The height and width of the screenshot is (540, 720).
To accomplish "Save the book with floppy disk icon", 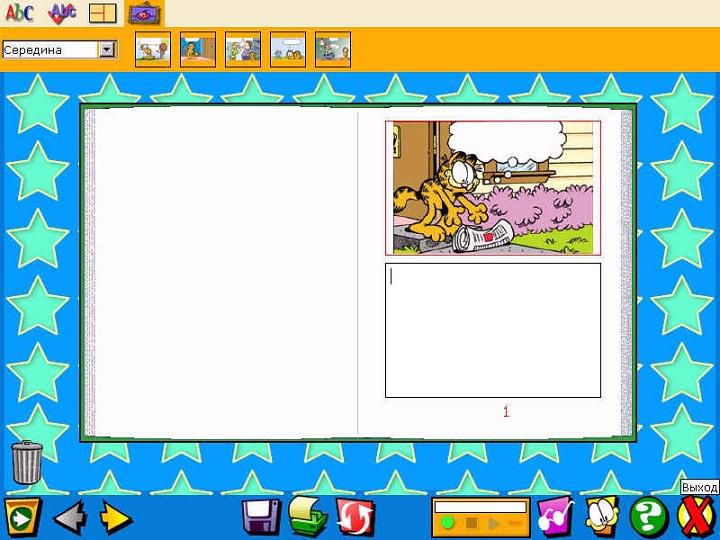I will point(262,517).
